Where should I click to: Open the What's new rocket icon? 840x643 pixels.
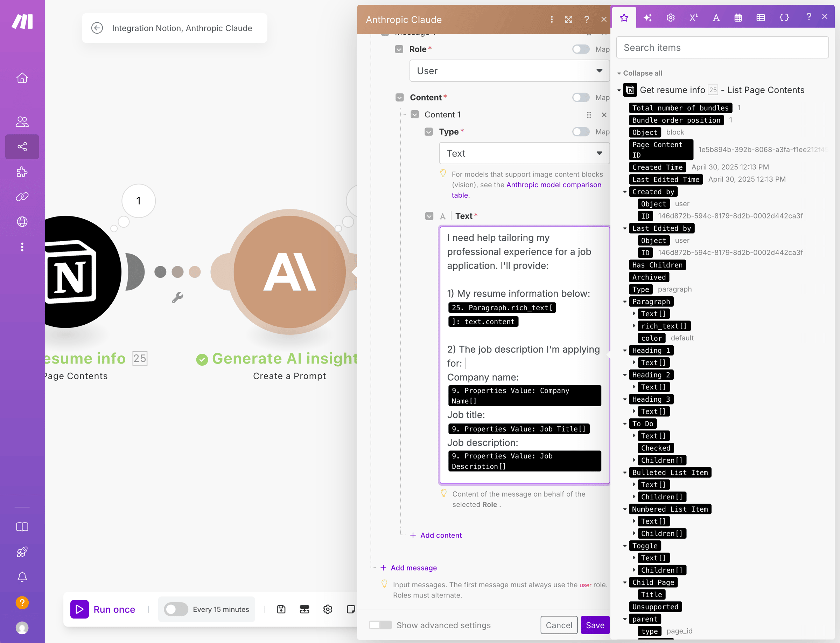22,552
